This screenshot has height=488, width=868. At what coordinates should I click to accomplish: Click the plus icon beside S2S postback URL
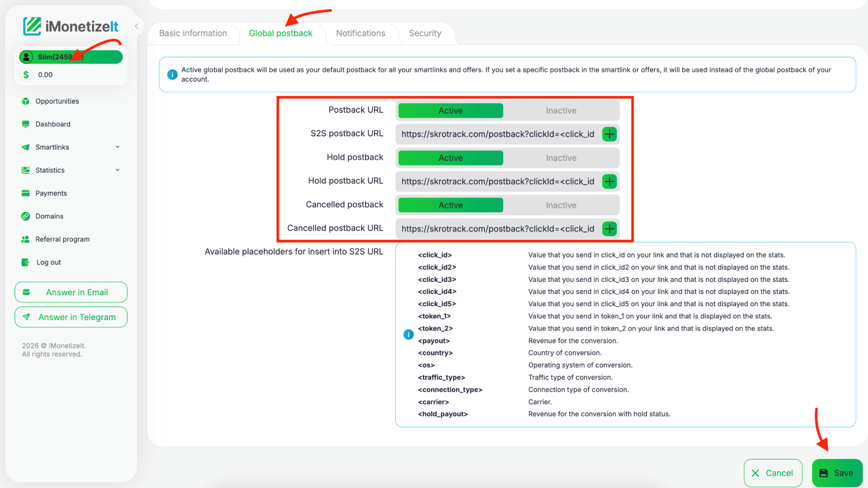point(609,134)
